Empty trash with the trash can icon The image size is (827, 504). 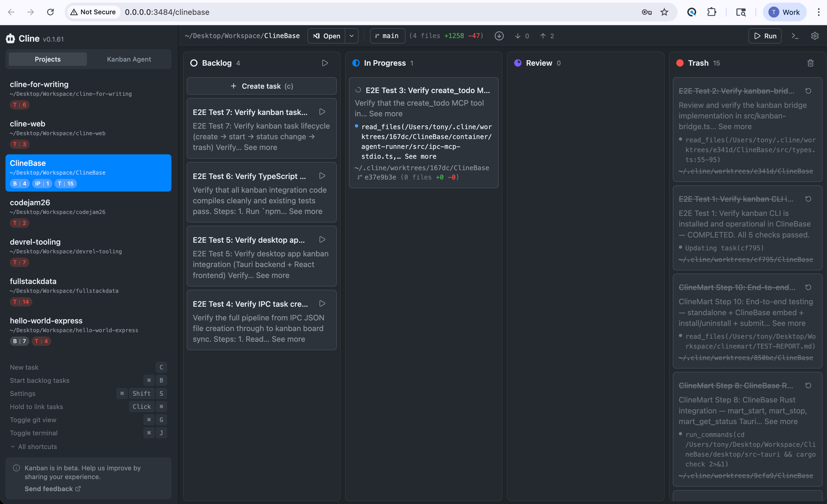click(x=810, y=63)
